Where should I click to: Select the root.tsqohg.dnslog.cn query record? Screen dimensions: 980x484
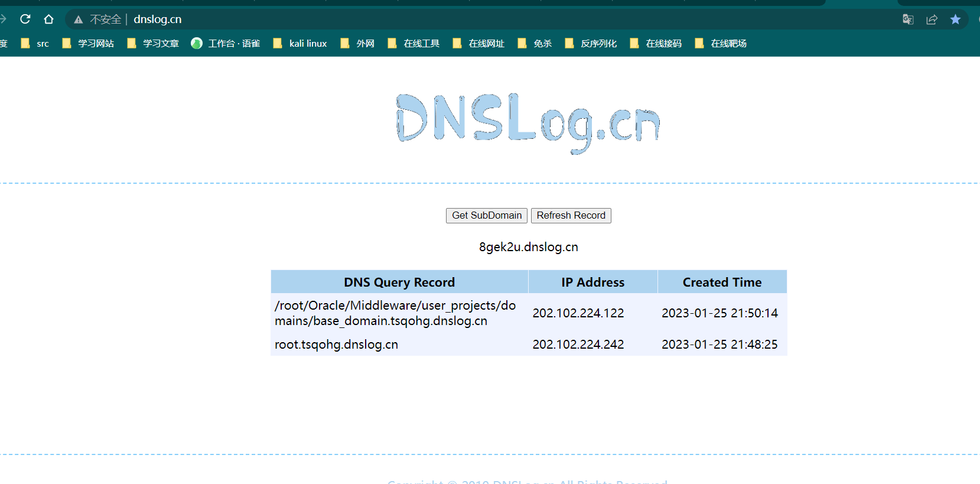click(x=336, y=345)
